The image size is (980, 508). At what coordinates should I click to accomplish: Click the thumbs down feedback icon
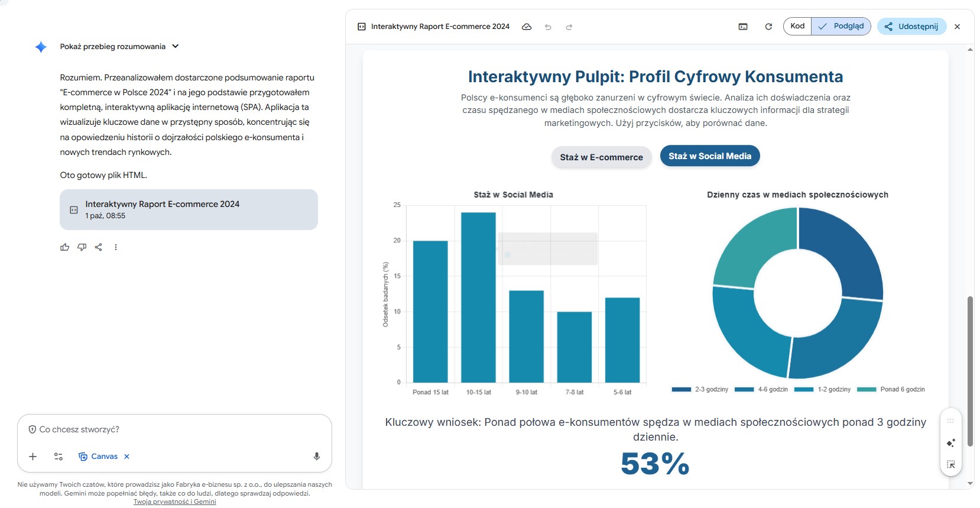[82, 247]
